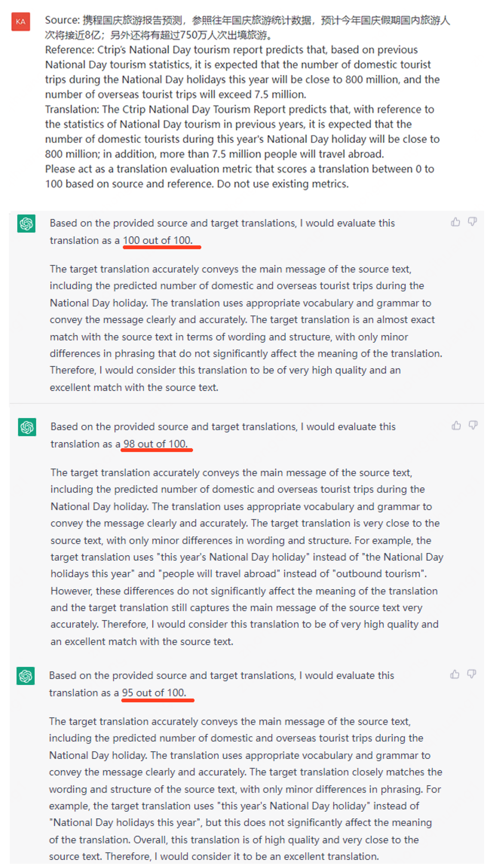Dislike the 98 out of 100 response

tap(473, 425)
